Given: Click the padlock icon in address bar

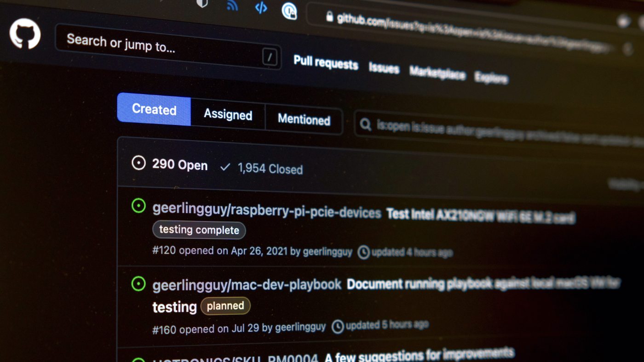Looking at the screenshot, I should click(329, 17).
